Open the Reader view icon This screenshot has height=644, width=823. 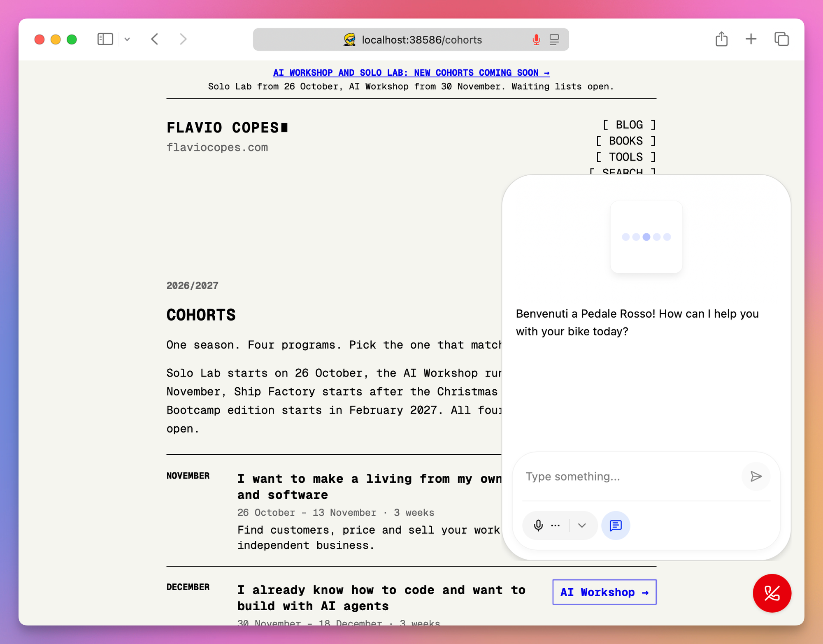[x=554, y=40]
